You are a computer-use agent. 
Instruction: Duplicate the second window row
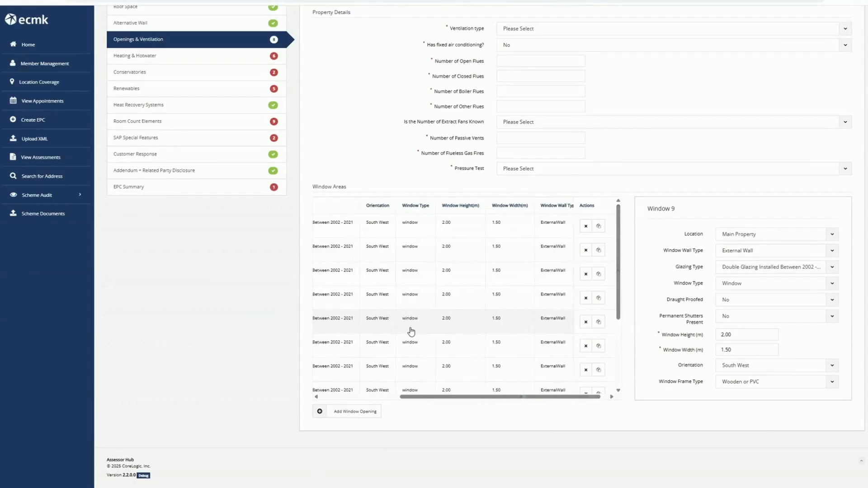coord(598,250)
